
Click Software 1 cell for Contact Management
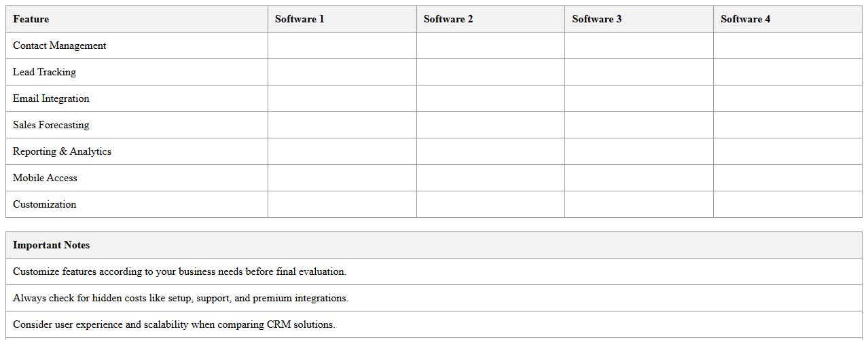pyautogui.click(x=342, y=45)
